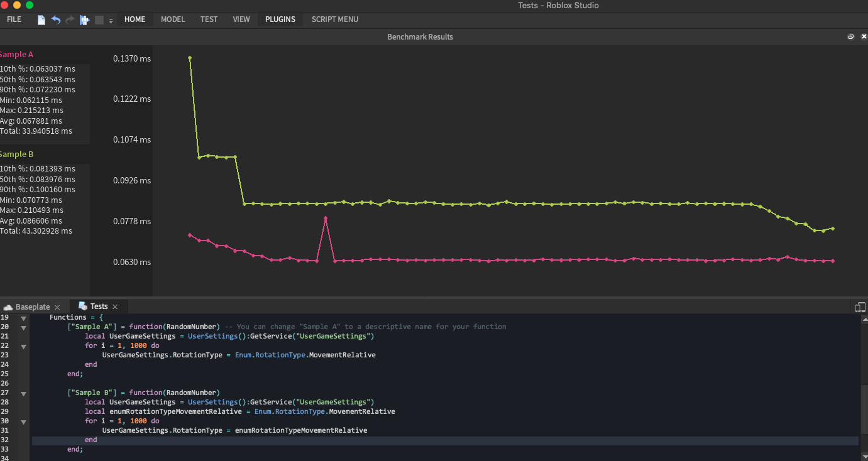Undock the Benchmark Results panel
The height and width of the screenshot is (461, 868).
(x=851, y=37)
